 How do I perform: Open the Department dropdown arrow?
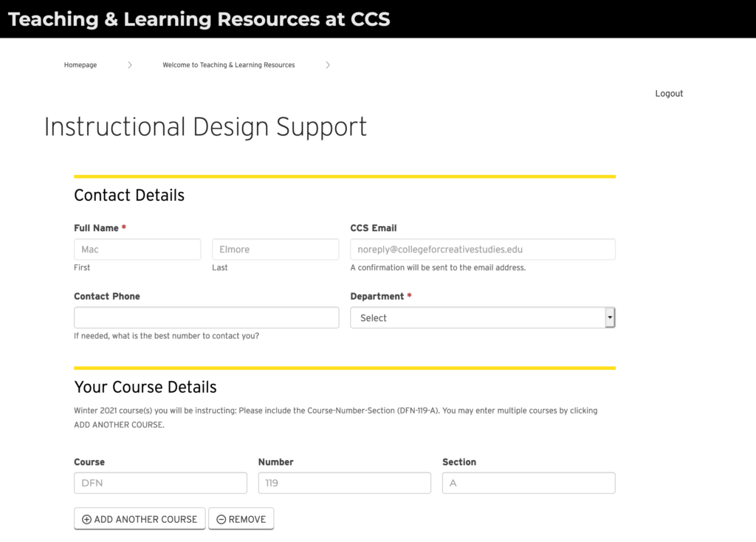[609, 318]
